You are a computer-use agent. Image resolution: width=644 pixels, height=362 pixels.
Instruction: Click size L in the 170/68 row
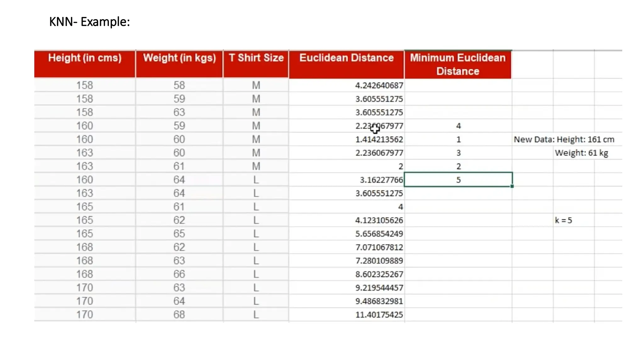click(256, 315)
